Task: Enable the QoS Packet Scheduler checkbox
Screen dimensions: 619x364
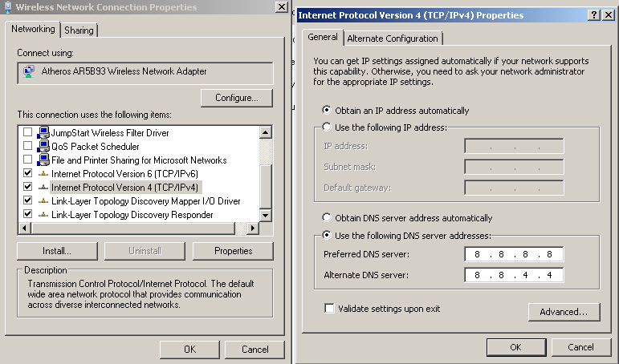Action: point(28,147)
